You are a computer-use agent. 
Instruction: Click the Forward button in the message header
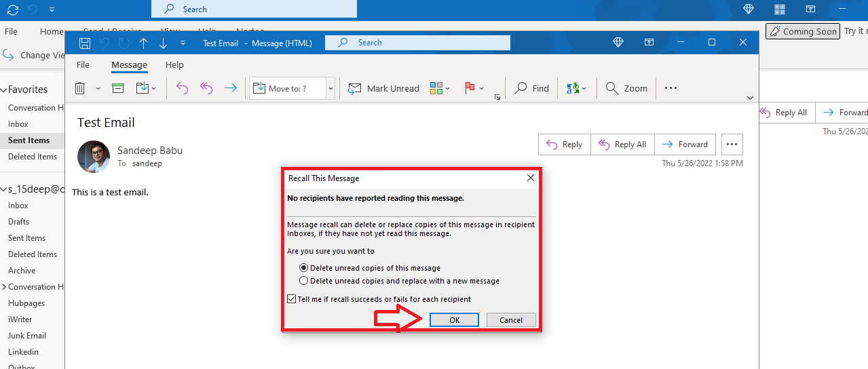click(x=685, y=144)
